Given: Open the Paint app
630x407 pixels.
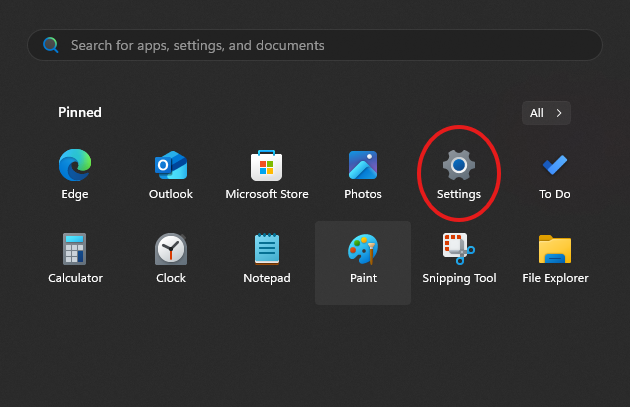Looking at the screenshot, I should pyautogui.click(x=363, y=263).
